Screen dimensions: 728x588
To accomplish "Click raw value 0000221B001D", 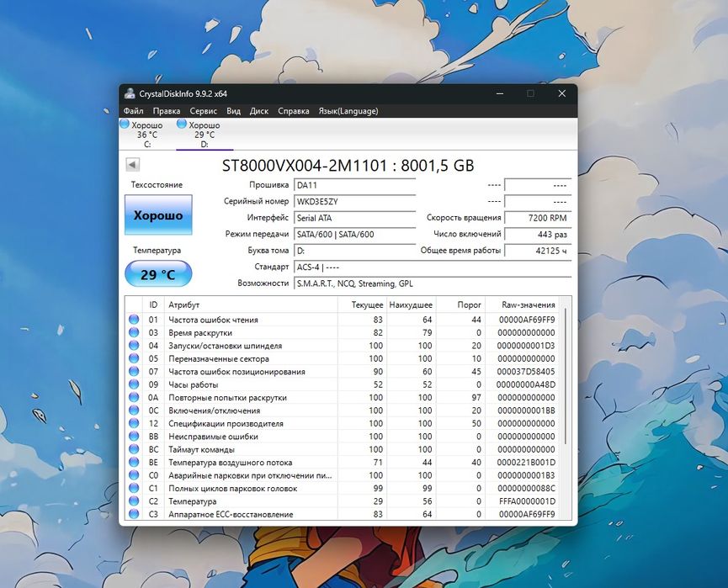I will (525, 463).
